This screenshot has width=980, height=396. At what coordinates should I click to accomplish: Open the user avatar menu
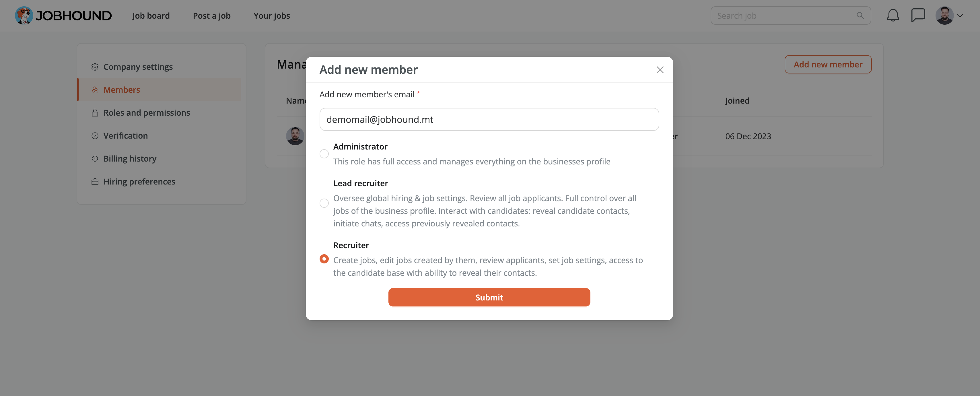[x=944, y=15]
